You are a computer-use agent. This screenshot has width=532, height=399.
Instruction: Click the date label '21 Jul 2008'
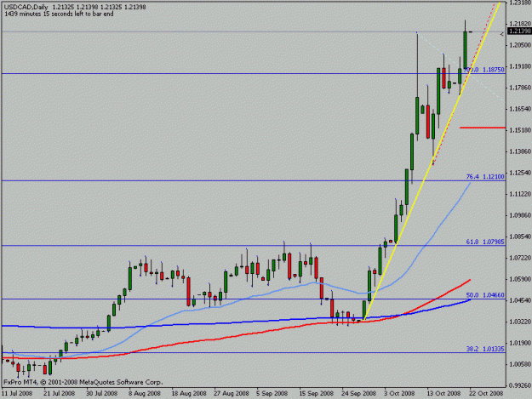[59, 393]
